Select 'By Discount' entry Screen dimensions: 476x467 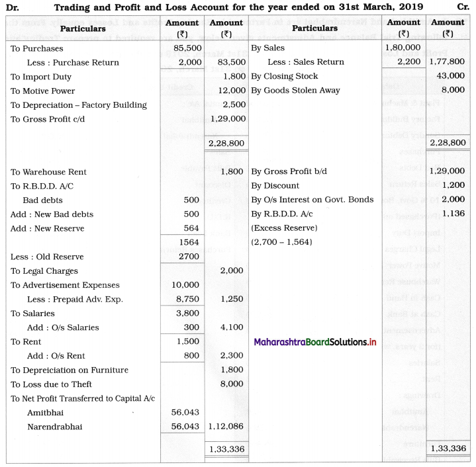(275, 186)
